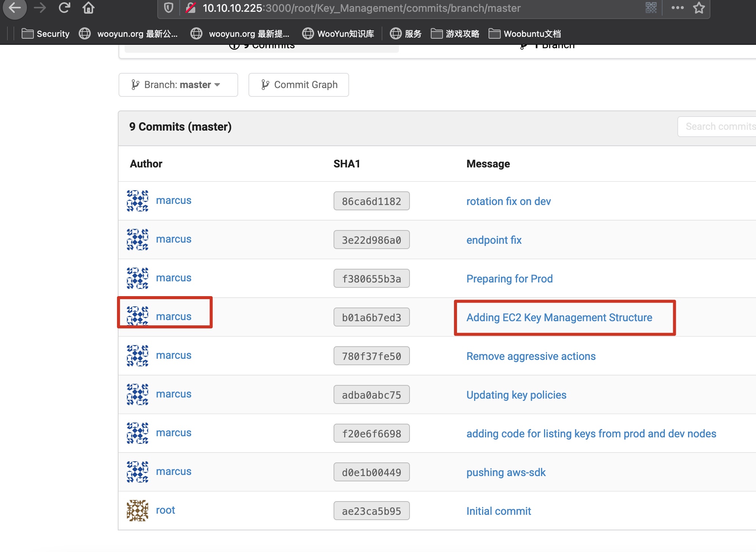Screen dimensions: 756x552
Task: Click the shield tracking protection icon
Action: (169, 8)
